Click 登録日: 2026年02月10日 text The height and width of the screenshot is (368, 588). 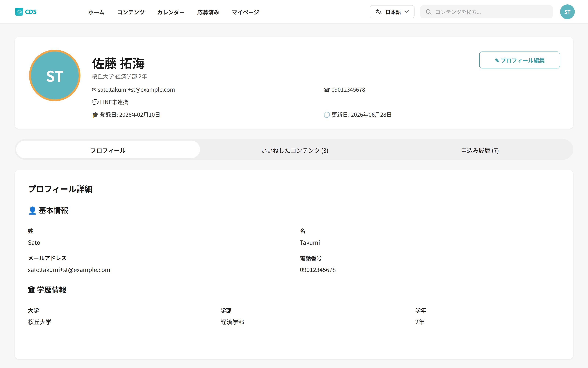[x=130, y=115]
